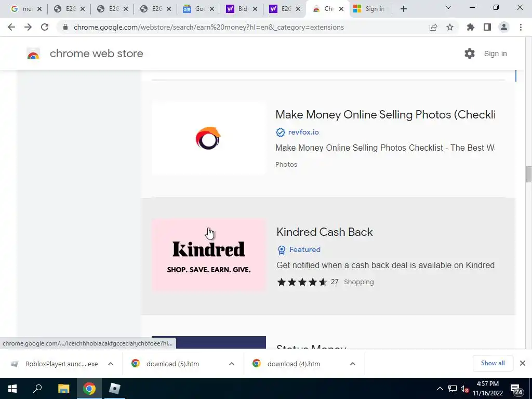Viewport: 532px width, 399px height.
Task: Click the address bar URL
Action: tap(209, 27)
